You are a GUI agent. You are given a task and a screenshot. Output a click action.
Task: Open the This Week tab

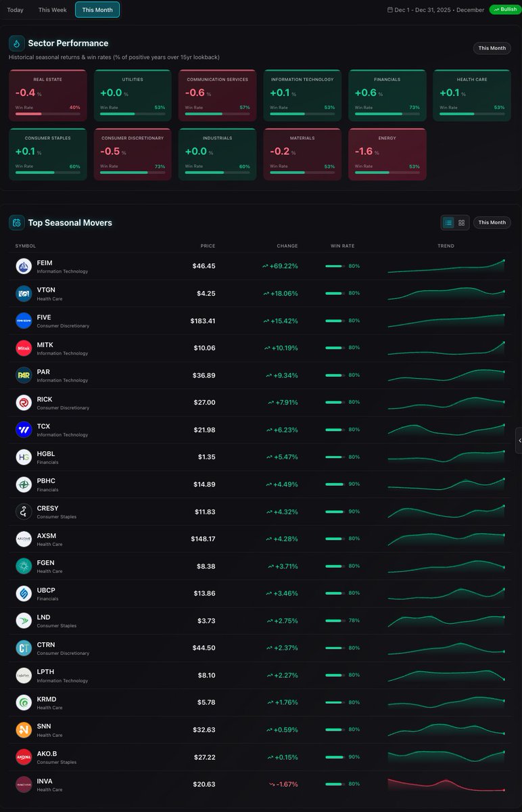click(x=53, y=10)
